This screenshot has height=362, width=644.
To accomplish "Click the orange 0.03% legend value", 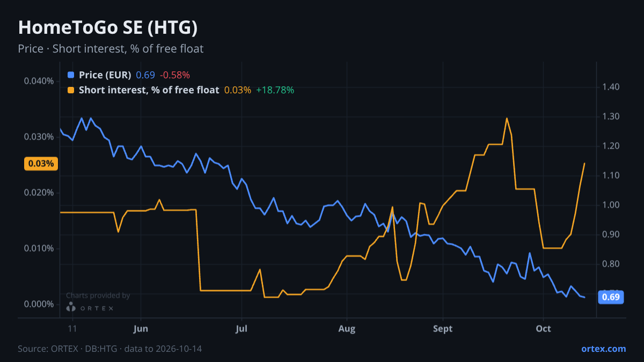I will tap(237, 90).
